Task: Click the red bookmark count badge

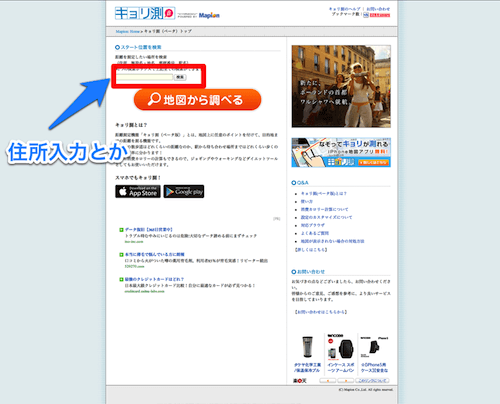Action: [380, 15]
